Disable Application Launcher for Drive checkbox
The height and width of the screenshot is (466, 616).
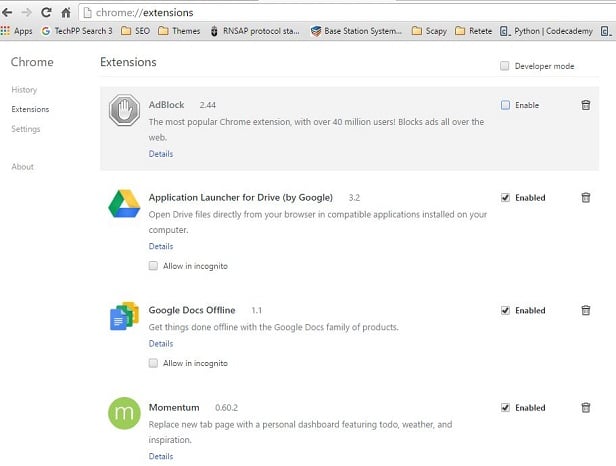(x=505, y=197)
